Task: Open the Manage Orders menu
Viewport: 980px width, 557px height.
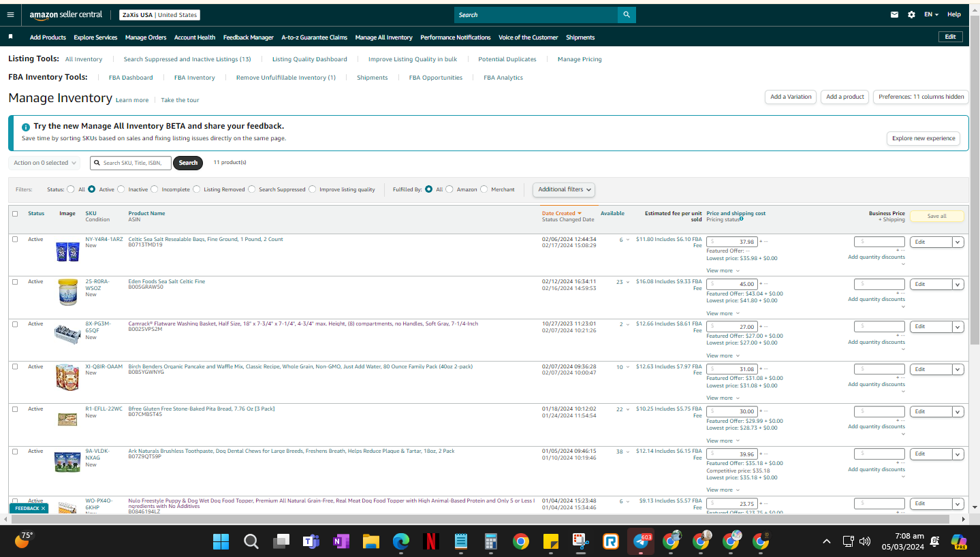Action: point(146,37)
